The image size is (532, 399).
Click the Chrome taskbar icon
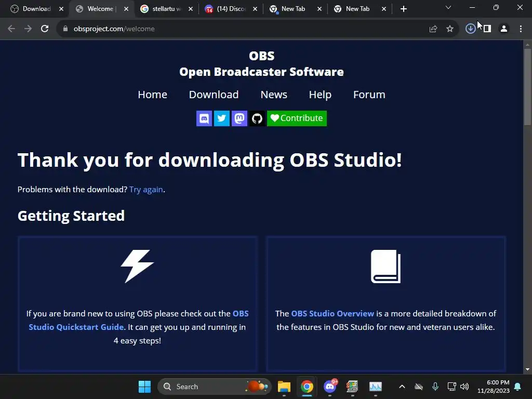pyautogui.click(x=307, y=387)
